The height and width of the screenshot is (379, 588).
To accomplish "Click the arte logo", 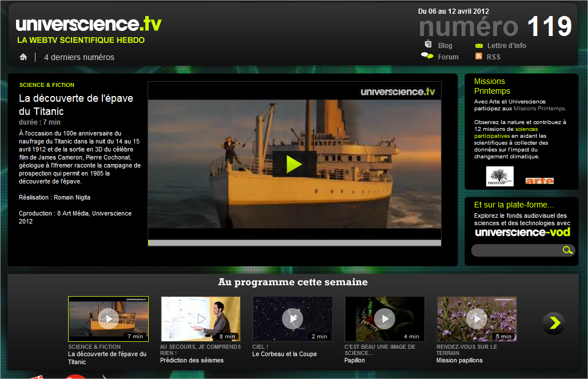I will 539,181.
